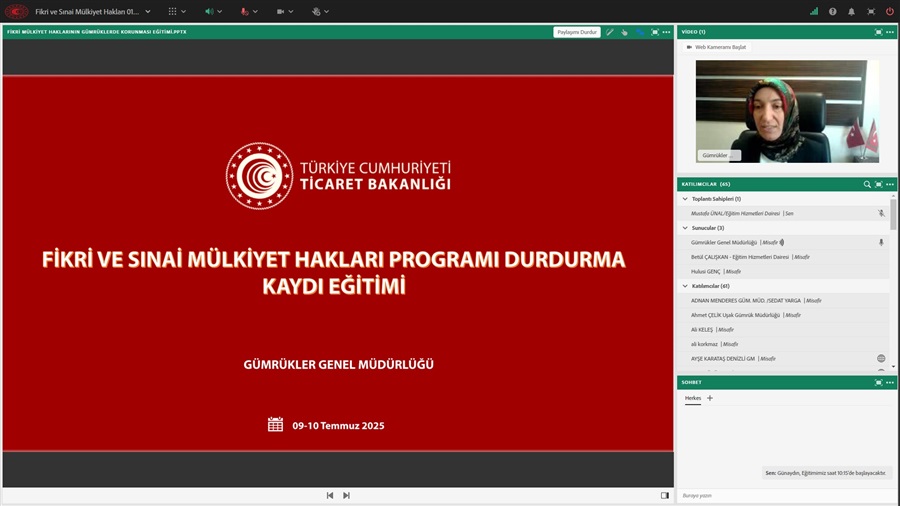Select the pointer hand tool in share pod
The width and height of the screenshot is (900, 506).
[x=624, y=32]
